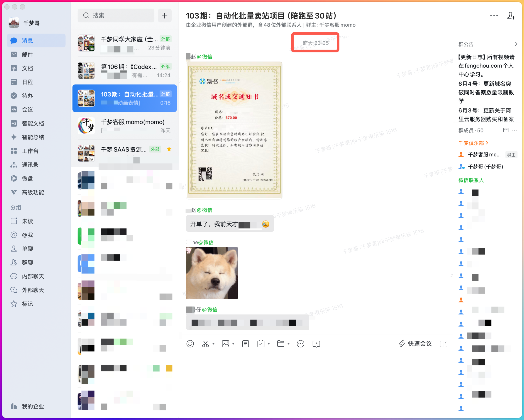The image size is (524, 420).
Task: Open chat 千梦客服 momo(momo)
Action: (125, 126)
